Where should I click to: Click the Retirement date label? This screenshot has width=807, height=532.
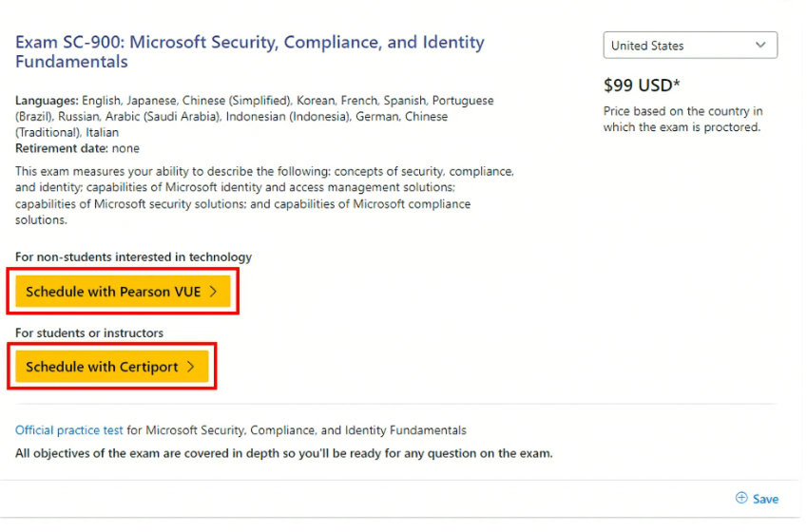pyautogui.click(x=61, y=148)
